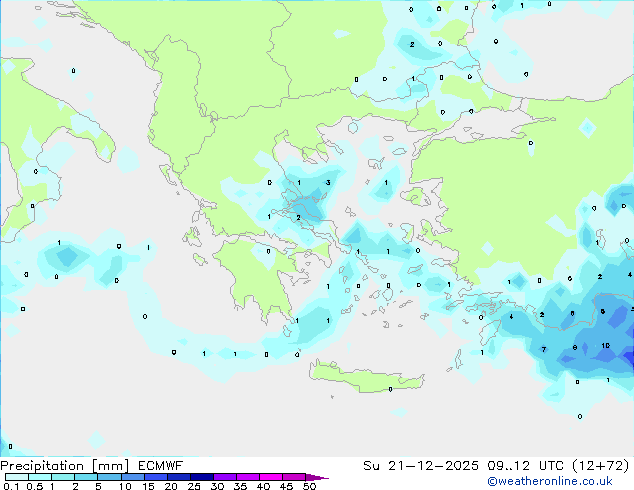Click the '0.5' legend scale label
Image resolution: width=634 pixels, height=490 pixels.
point(35,486)
